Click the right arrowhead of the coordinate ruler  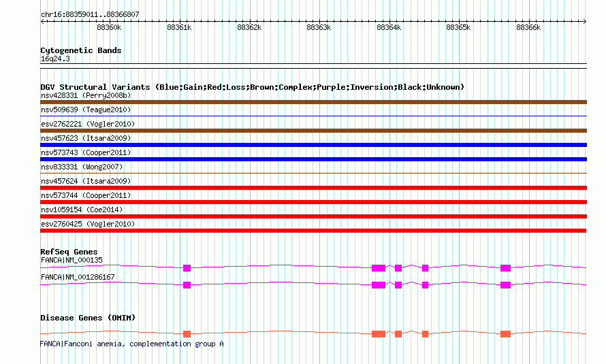(x=585, y=22)
